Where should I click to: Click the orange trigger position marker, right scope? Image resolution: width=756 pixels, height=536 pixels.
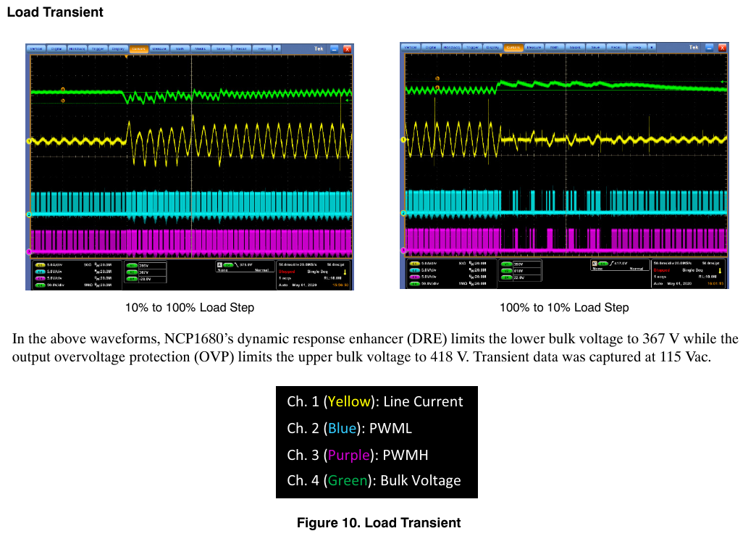click(501, 56)
